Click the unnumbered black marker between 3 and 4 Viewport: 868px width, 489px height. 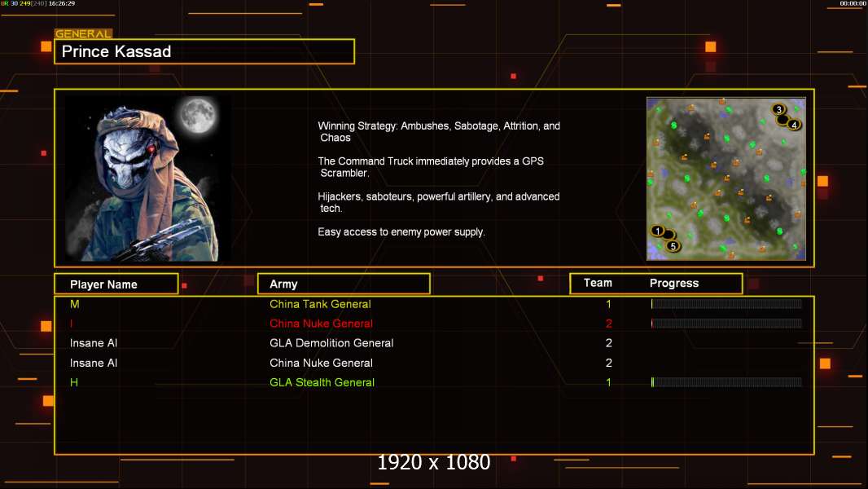(x=783, y=119)
